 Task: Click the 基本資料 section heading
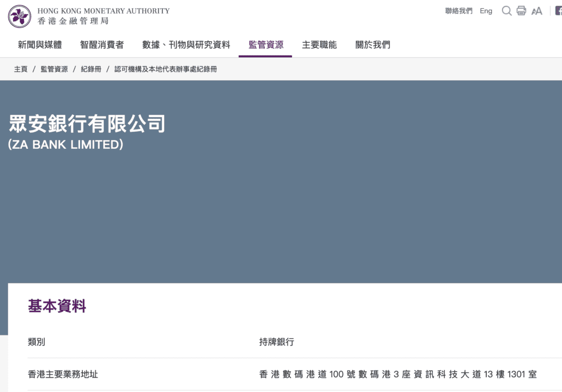click(57, 306)
